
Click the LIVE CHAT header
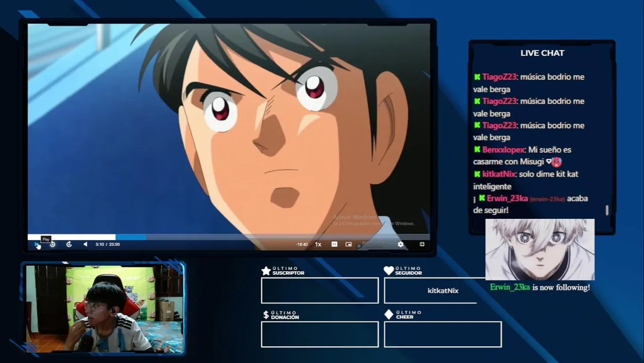[542, 53]
